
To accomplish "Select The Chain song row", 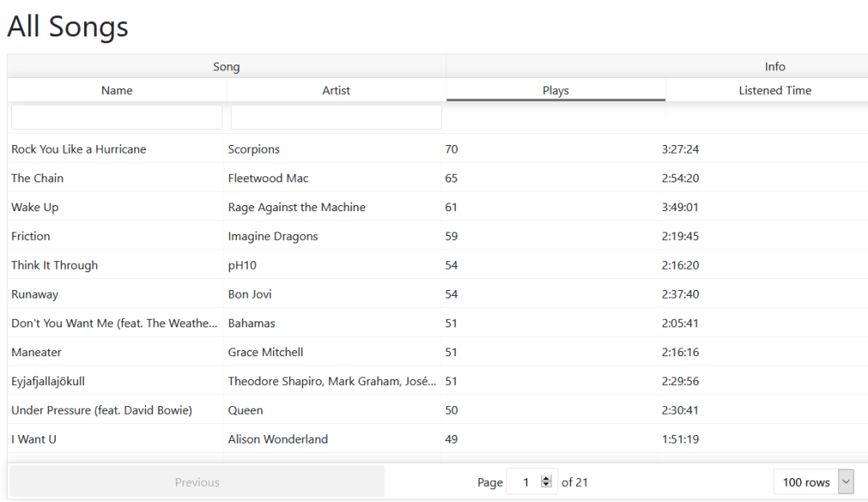I will click(x=37, y=178).
